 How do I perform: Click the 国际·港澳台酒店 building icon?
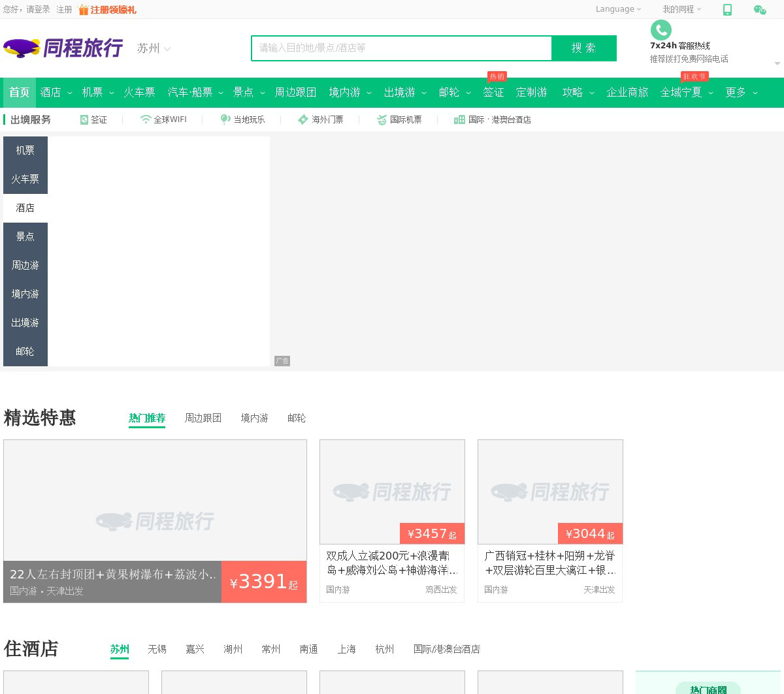459,119
